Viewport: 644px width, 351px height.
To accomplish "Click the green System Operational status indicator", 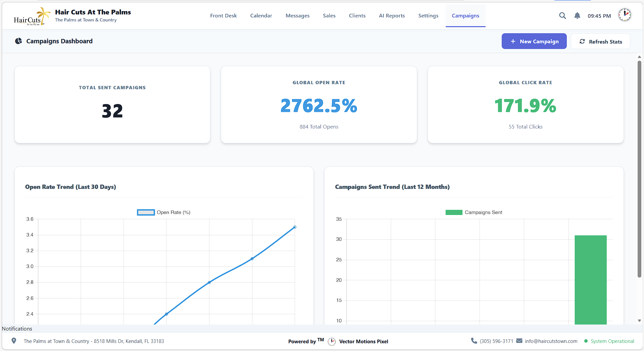I will (586, 341).
